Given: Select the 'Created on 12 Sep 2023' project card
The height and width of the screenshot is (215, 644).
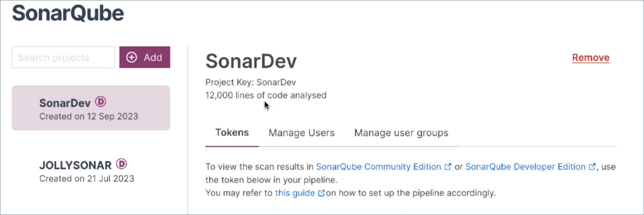Looking at the screenshot, I should click(91, 108).
